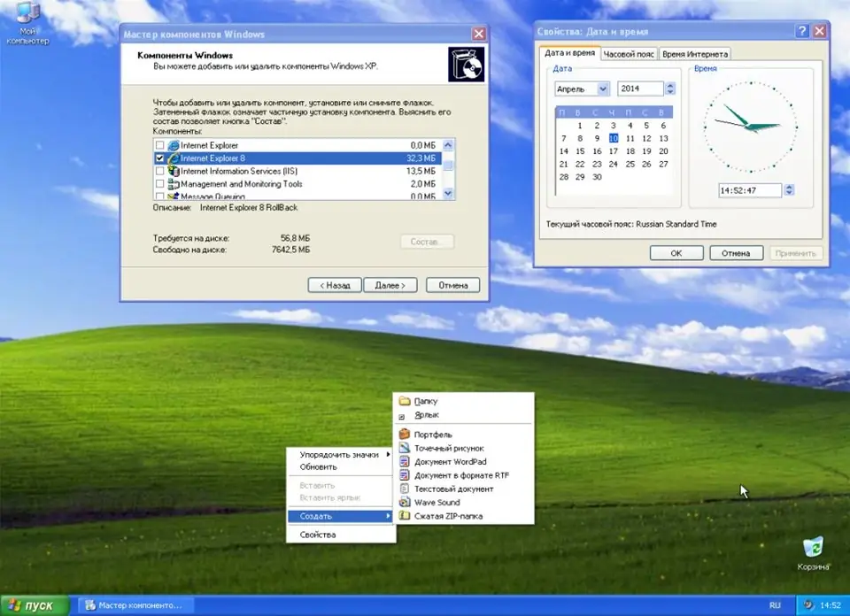This screenshot has width=850, height=616.
Task: Click the shortcut icon next to Ярлык
Action: click(x=402, y=417)
